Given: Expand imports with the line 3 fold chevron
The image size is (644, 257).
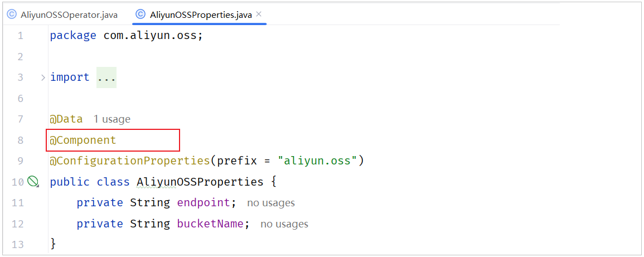Looking at the screenshot, I should 43,77.
